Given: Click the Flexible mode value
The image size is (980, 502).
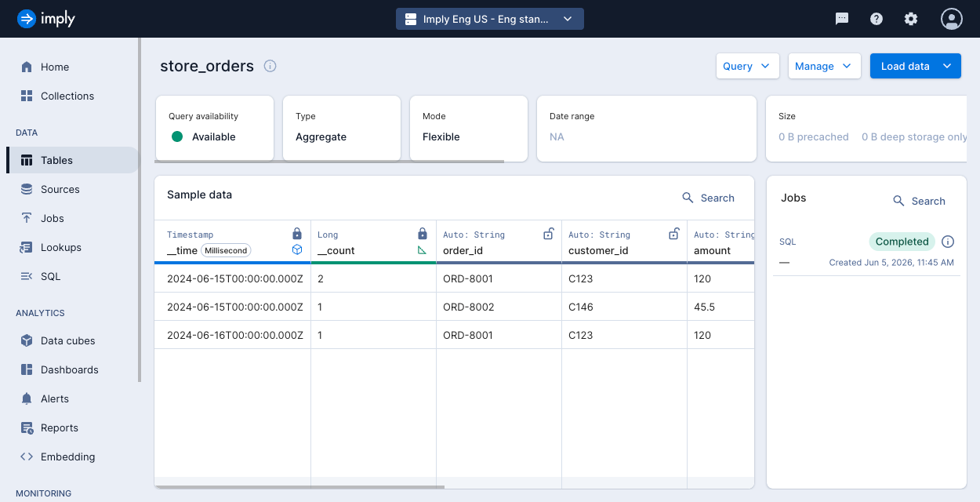Looking at the screenshot, I should 441,136.
